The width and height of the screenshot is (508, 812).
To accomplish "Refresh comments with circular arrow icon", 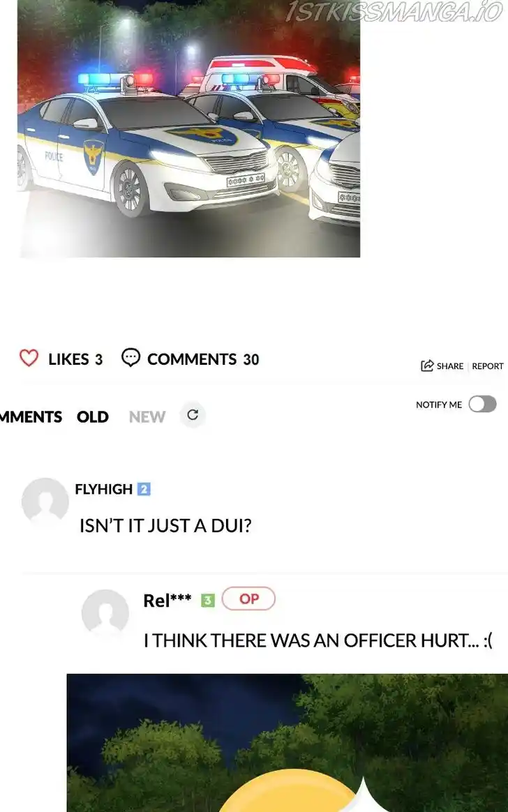I will click(193, 415).
